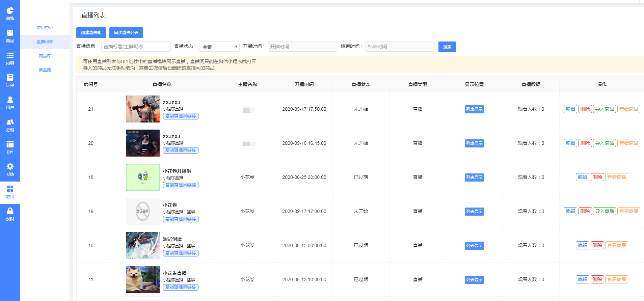Delete room 21 with 删除 button
This screenshot has width=644, height=301.
pyautogui.click(x=585, y=109)
